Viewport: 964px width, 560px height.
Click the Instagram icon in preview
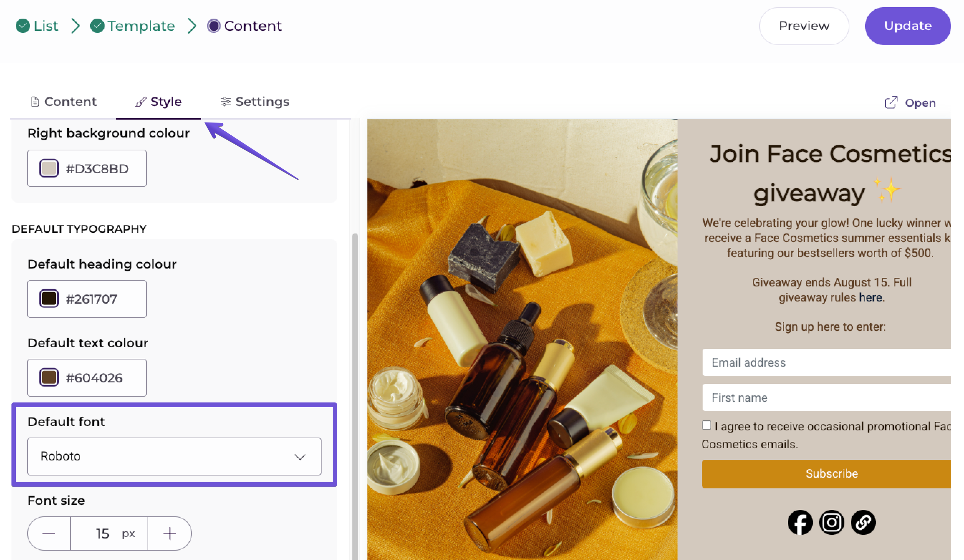click(x=832, y=522)
